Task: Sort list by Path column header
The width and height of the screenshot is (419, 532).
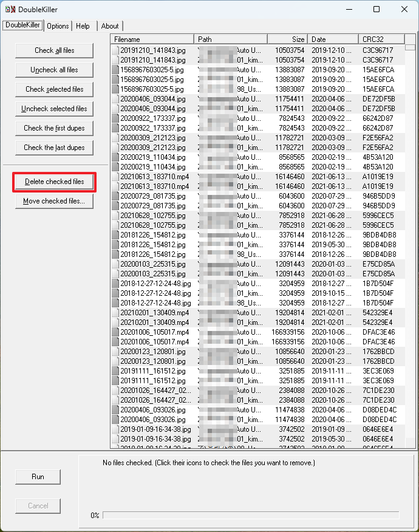Action: tap(231, 39)
